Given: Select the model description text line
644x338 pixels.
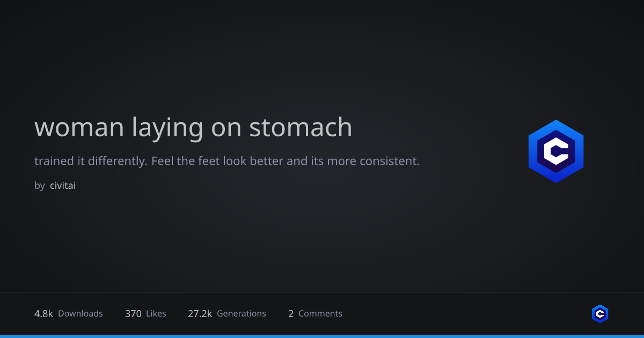Looking at the screenshot, I should (227, 161).
